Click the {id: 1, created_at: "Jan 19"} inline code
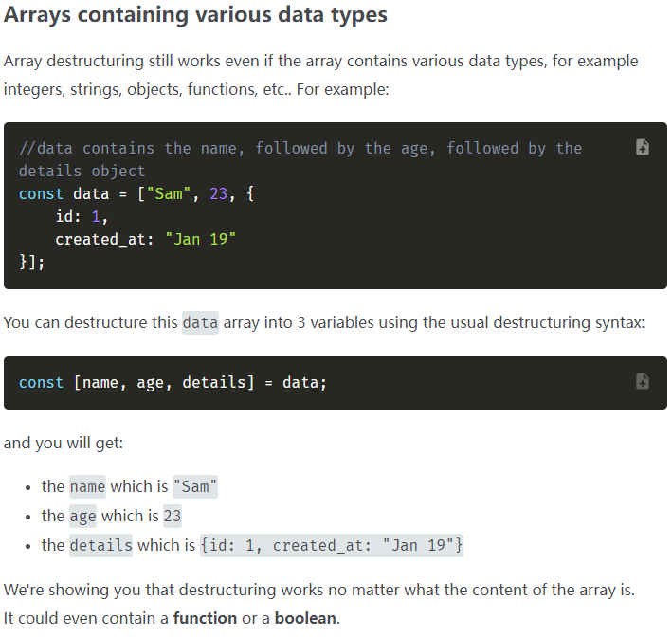 (x=332, y=545)
